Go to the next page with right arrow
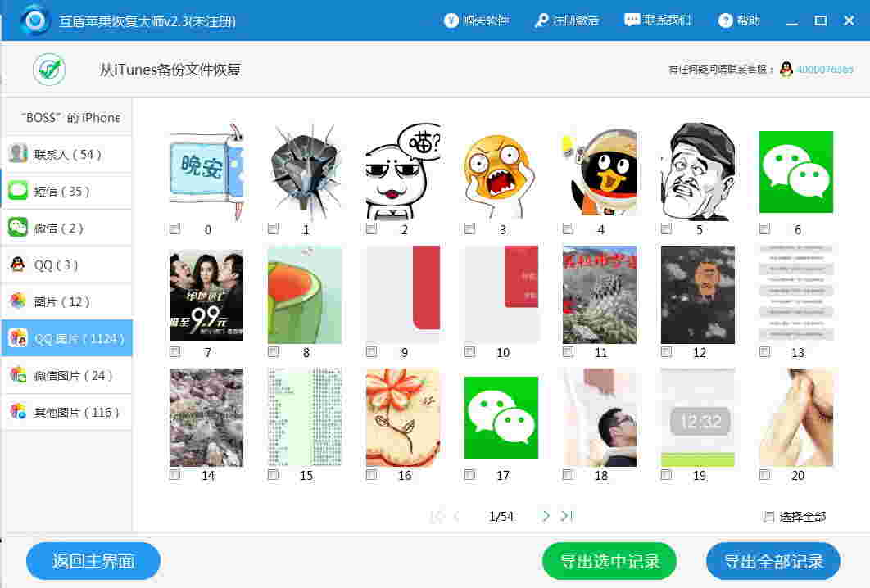Viewport: 870px width, 588px height. pos(546,516)
